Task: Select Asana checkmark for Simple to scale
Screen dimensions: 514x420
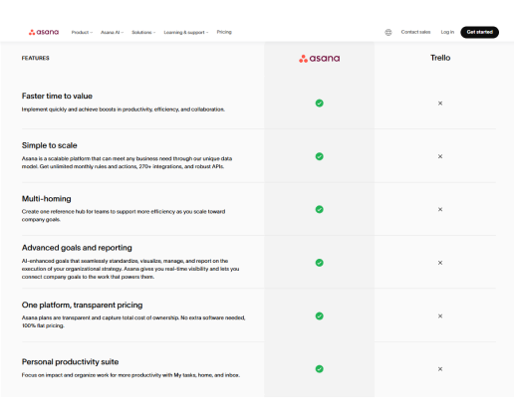Action: (319, 156)
